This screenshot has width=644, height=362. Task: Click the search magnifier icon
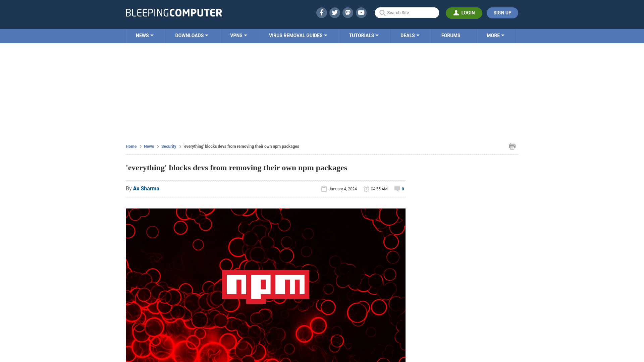pos(382,13)
